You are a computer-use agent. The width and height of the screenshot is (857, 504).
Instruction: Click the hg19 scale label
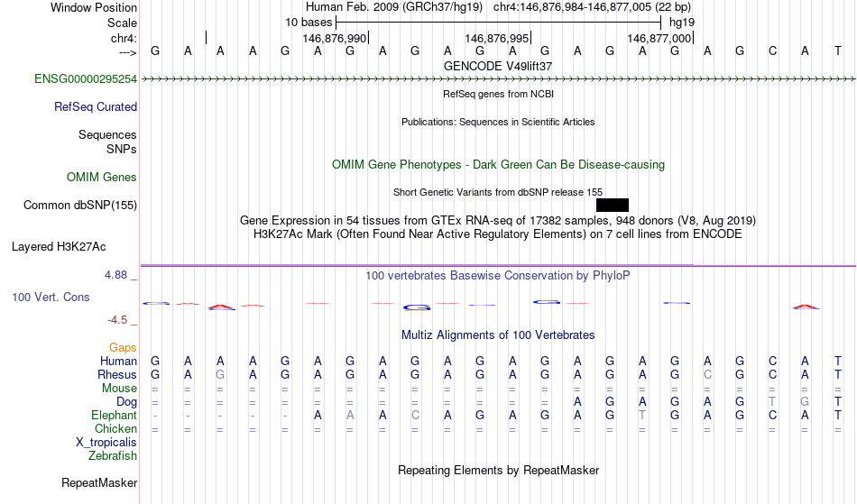(x=682, y=23)
